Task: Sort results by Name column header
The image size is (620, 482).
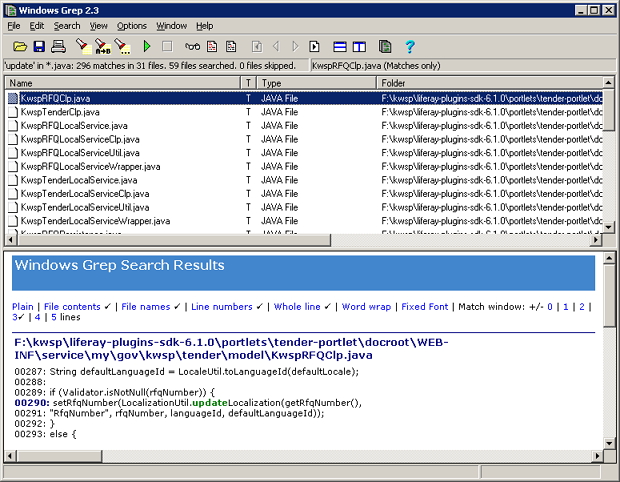Action: click(123, 83)
